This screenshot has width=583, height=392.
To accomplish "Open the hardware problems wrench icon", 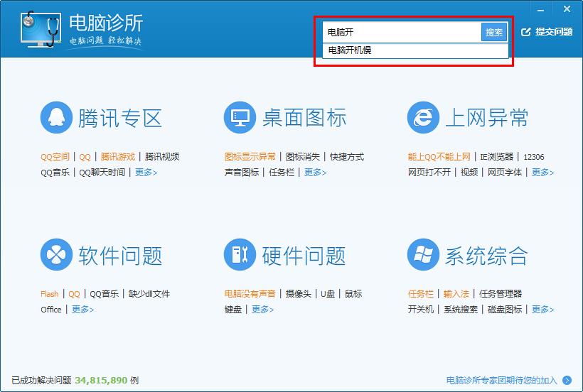I will (x=240, y=255).
